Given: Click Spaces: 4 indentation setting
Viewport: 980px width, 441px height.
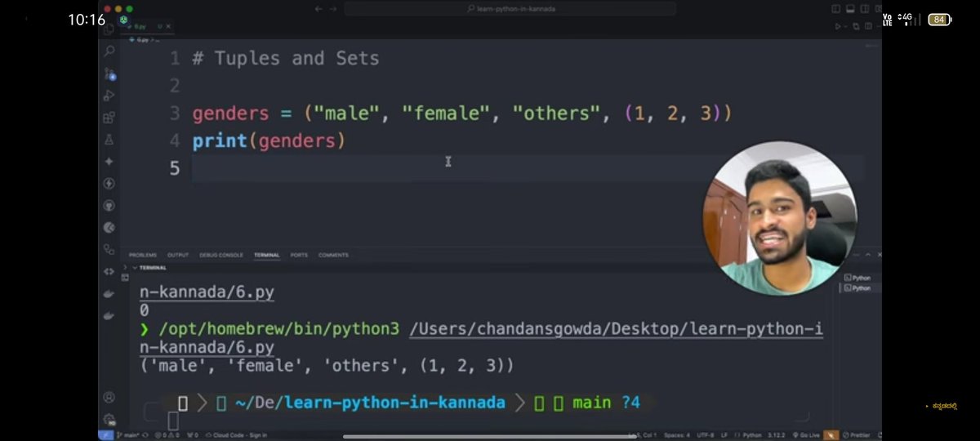Looking at the screenshot, I should pyautogui.click(x=677, y=435).
